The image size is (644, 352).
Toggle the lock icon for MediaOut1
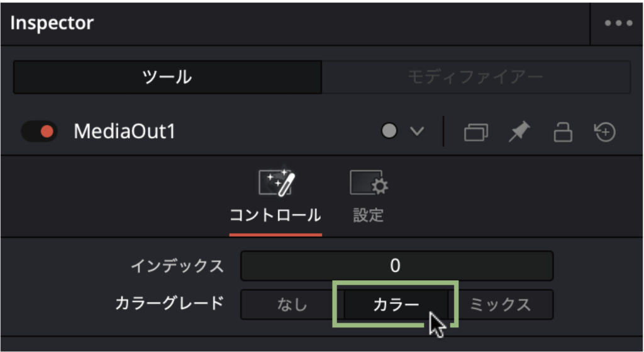562,132
